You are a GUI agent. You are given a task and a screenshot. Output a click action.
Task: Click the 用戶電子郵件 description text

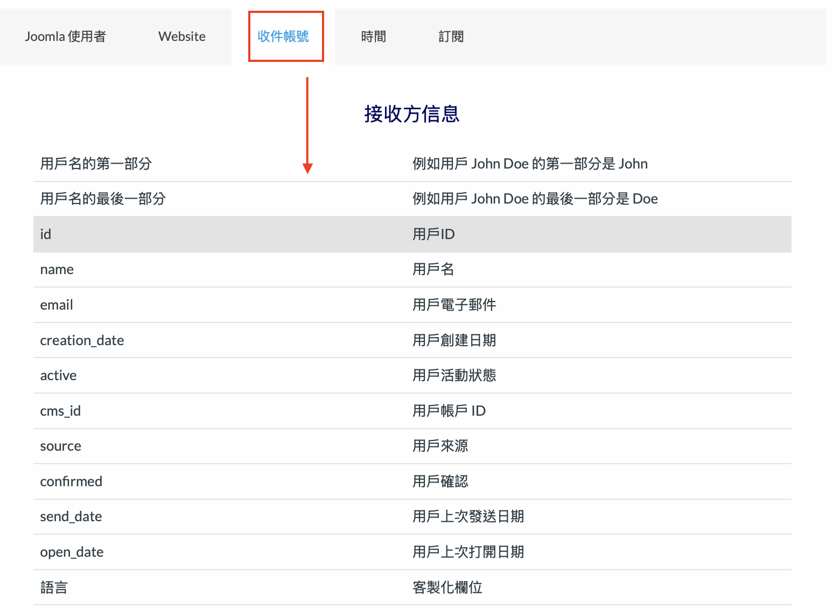(454, 305)
